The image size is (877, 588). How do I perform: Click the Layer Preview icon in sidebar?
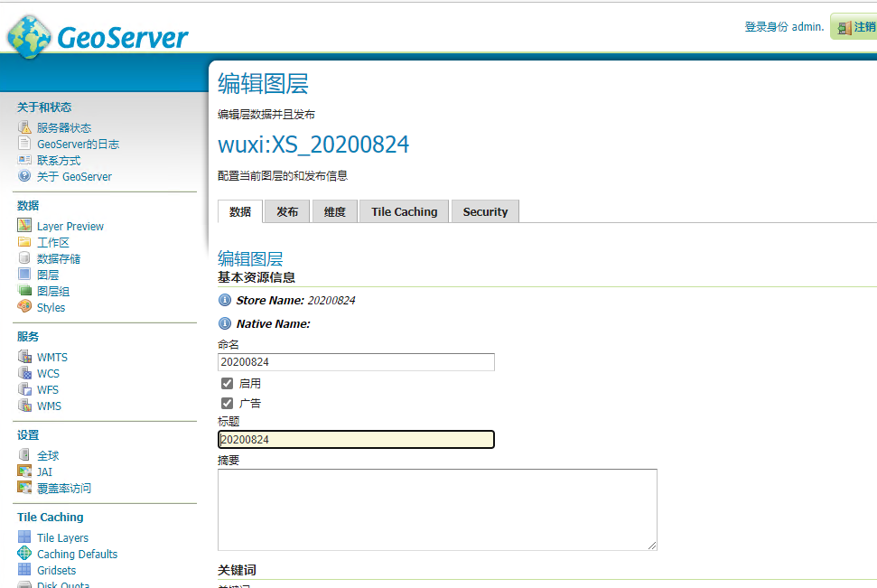click(x=24, y=226)
